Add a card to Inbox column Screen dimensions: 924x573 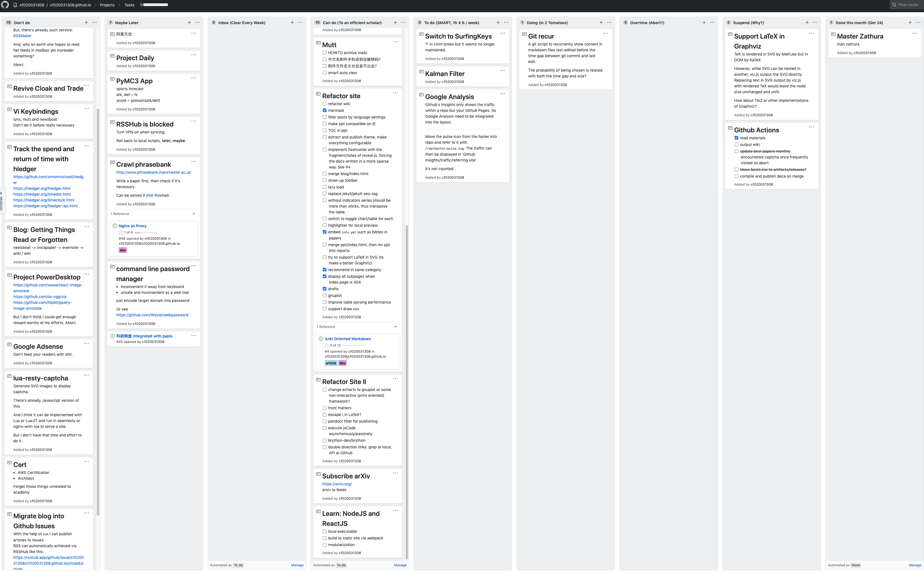coord(292,23)
